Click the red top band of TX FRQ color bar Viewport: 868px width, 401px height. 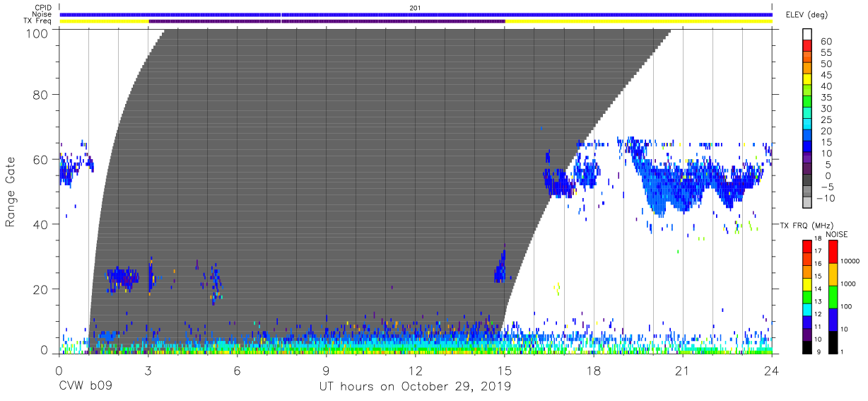click(x=807, y=246)
